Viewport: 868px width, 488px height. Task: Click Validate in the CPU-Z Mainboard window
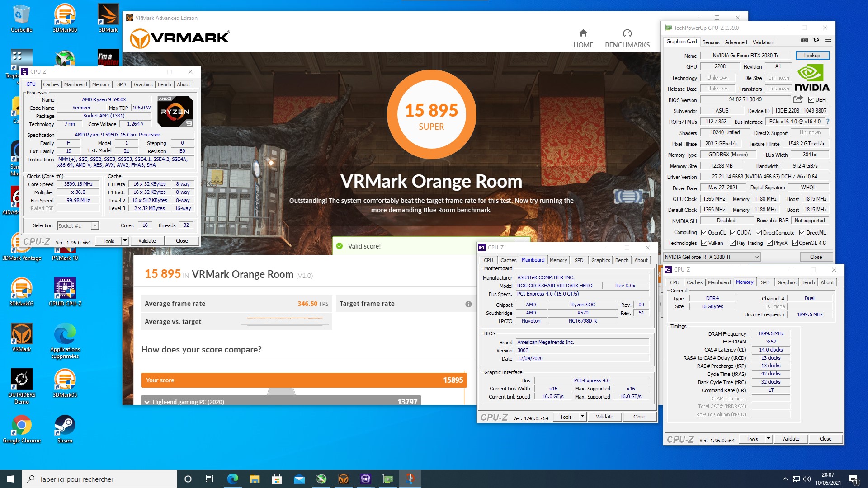(x=604, y=417)
